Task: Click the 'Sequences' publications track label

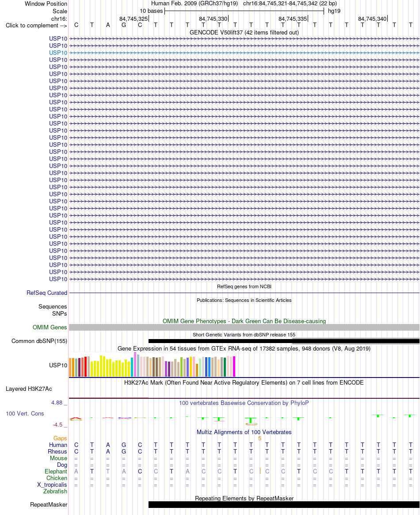Action: [53, 306]
